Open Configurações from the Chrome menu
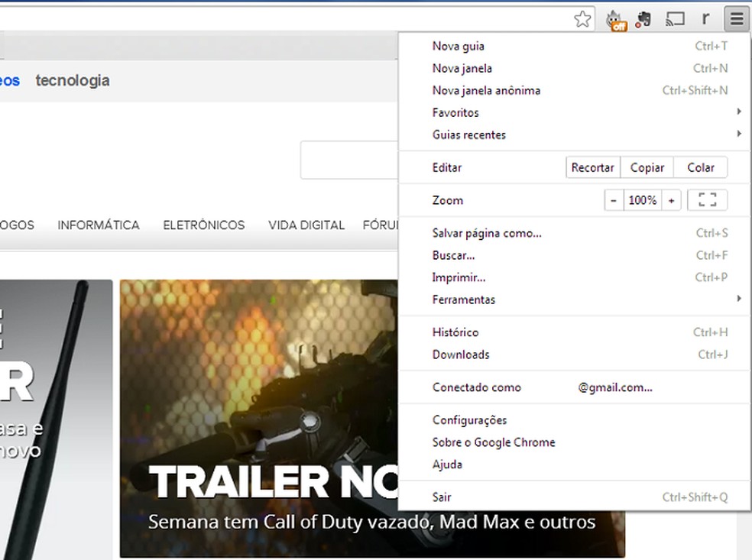The height and width of the screenshot is (560, 752). (x=468, y=419)
